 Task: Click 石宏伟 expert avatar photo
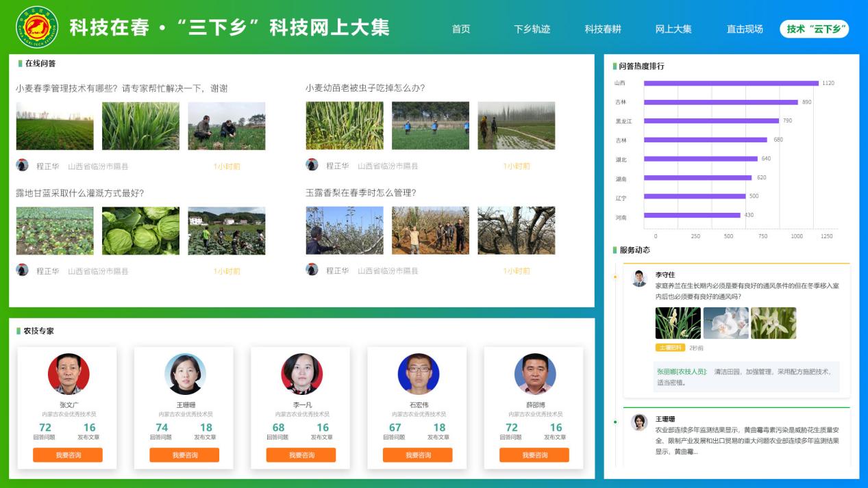pyautogui.click(x=418, y=374)
